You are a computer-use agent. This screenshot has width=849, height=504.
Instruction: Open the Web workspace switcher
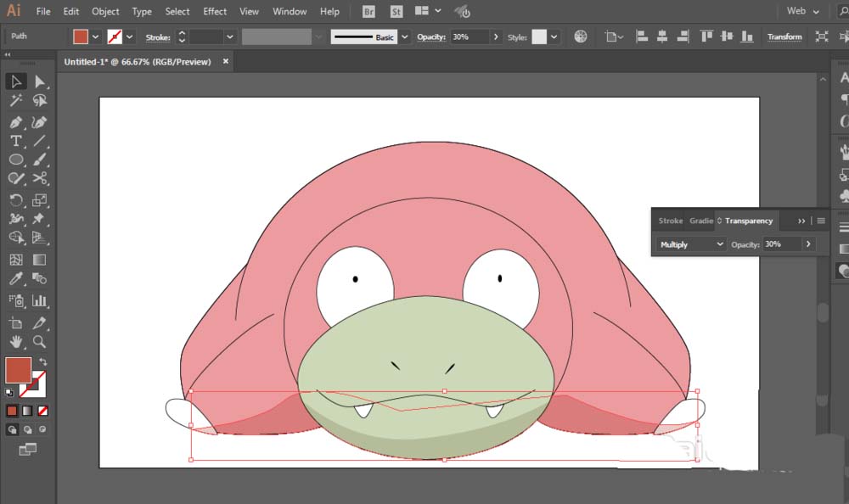click(803, 11)
